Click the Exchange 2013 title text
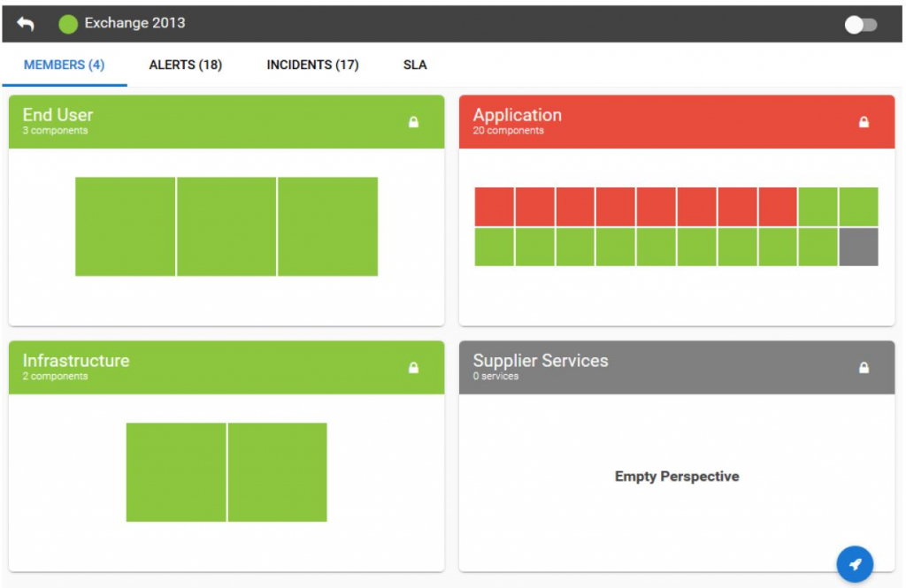The image size is (906, 588). 134,23
